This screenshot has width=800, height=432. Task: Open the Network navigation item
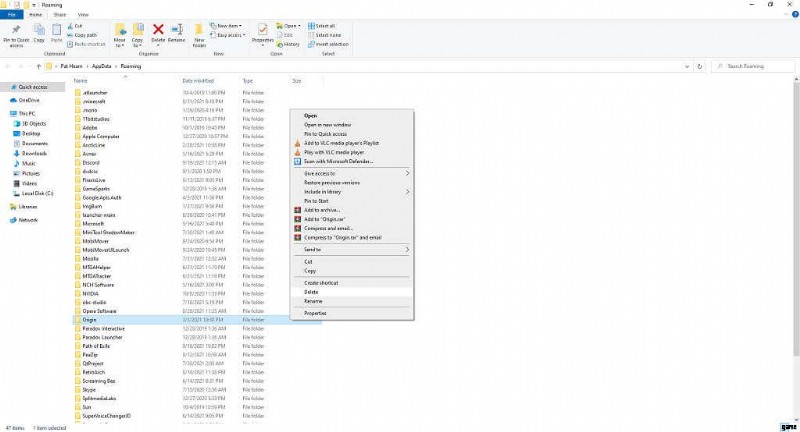click(28, 220)
